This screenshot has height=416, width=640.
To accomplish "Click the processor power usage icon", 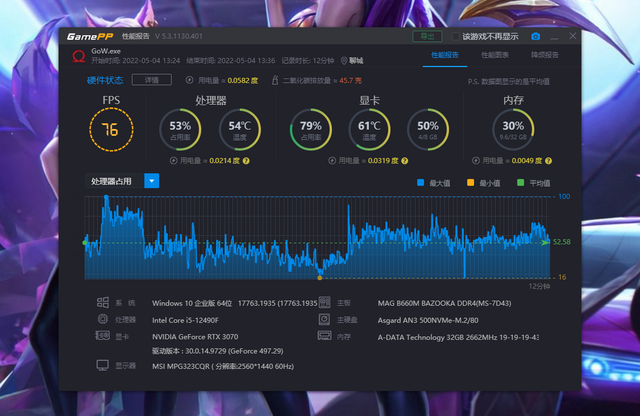I will [173, 161].
